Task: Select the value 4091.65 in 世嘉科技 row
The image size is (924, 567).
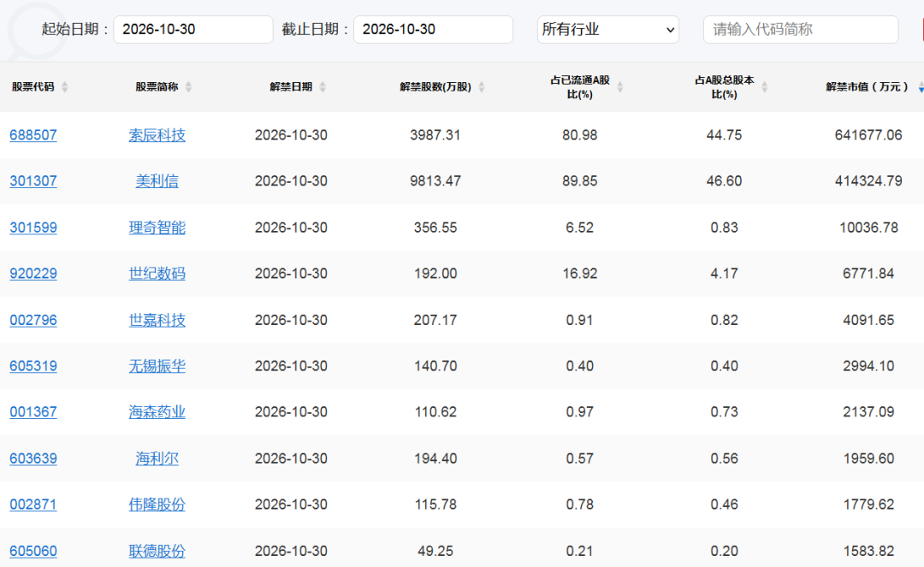Action: tap(868, 320)
